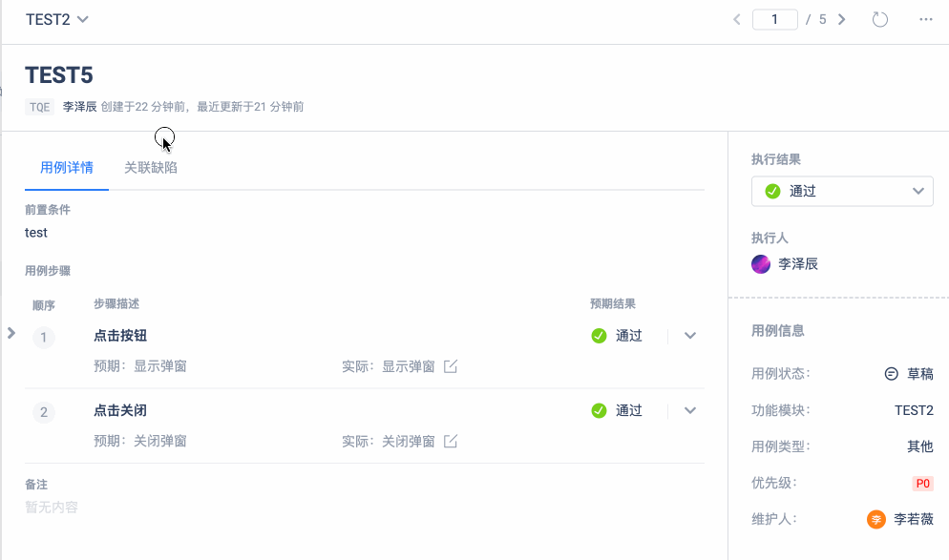Expand the collapsed left side panel arrow
This screenshot has width=949, height=560.
[11, 333]
